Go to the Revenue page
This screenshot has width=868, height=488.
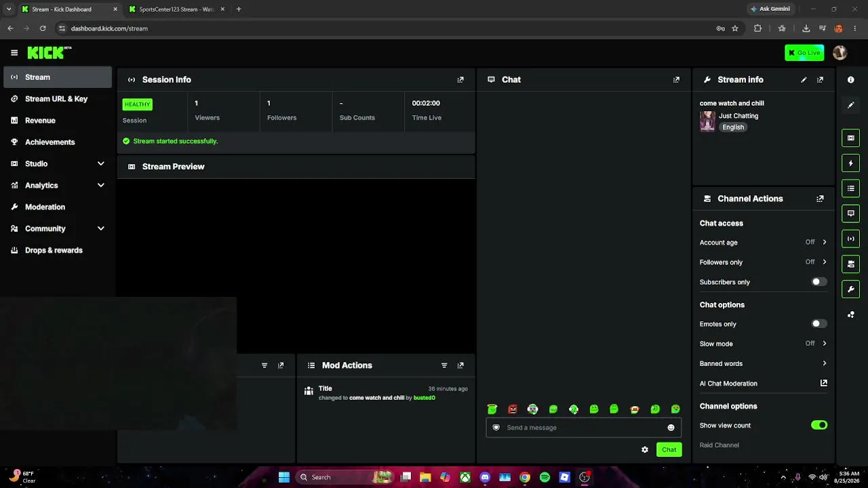(x=58, y=121)
